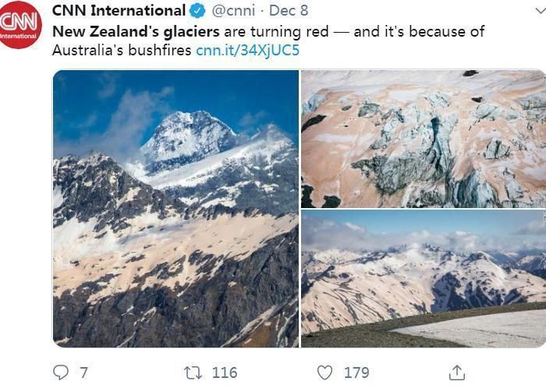Click the like count 179
The height and width of the screenshot is (392, 546).
click(356, 373)
